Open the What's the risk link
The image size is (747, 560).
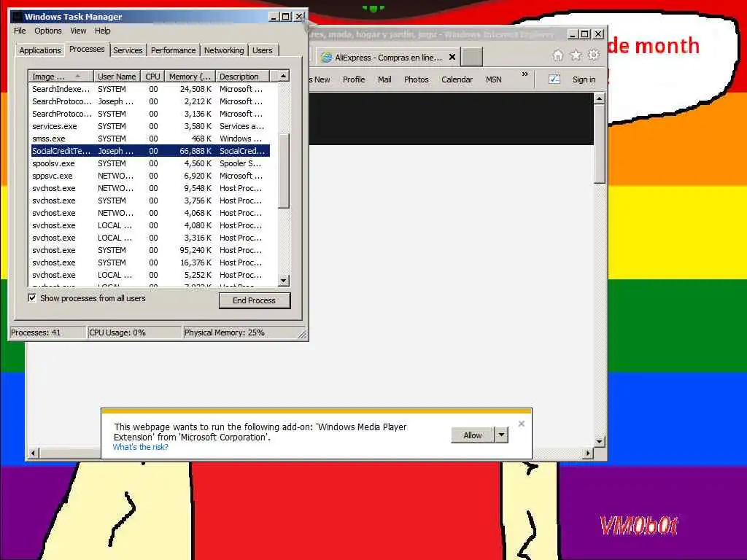(141, 447)
